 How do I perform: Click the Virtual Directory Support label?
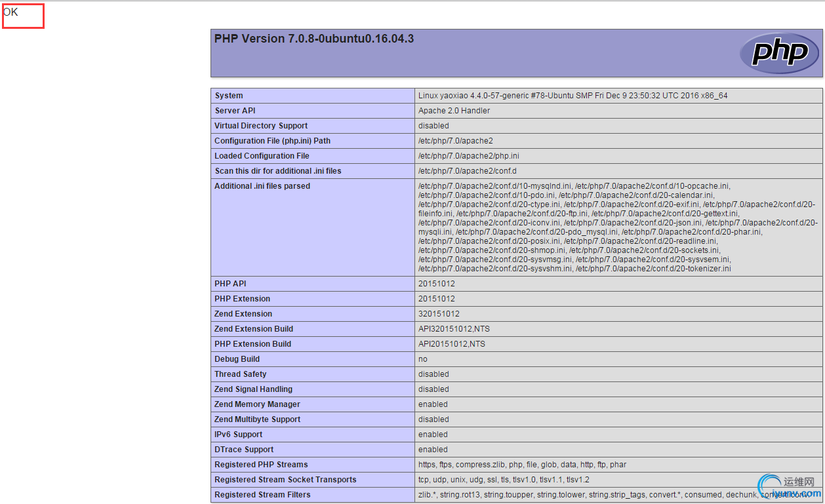tap(261, 126)
